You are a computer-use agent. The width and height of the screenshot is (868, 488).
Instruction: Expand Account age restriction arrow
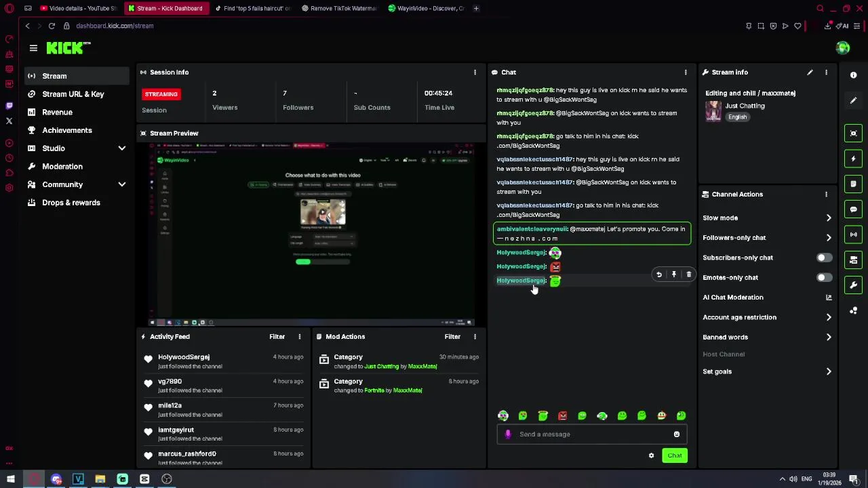(x=828, y=317)
